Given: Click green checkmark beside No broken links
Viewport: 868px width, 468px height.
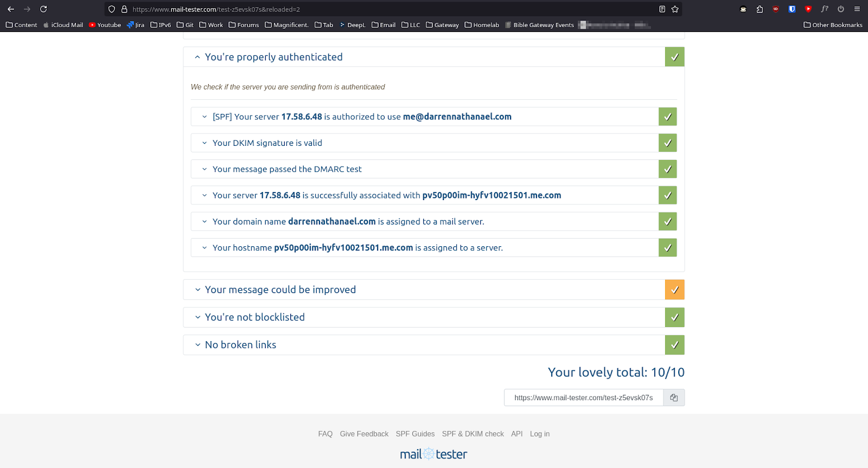Looking at the screenshot, I should click(674, 345).
